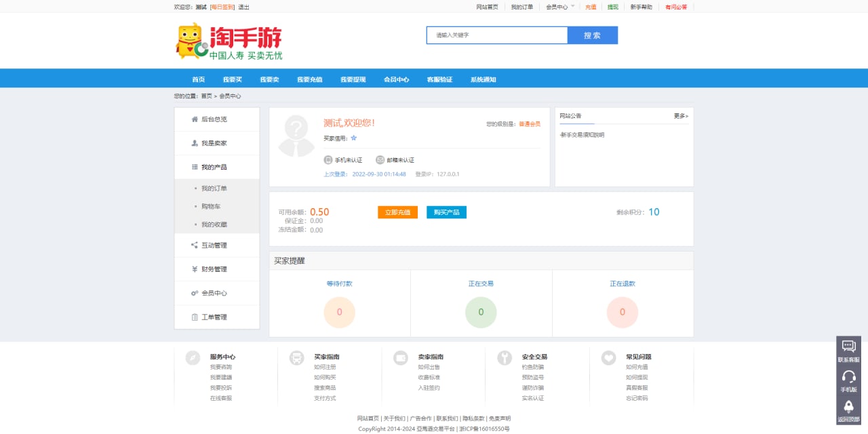This screenshot has width=868, height=434.
Task: Click the 手机版 headset icon
Action: (x=848, y=376)
